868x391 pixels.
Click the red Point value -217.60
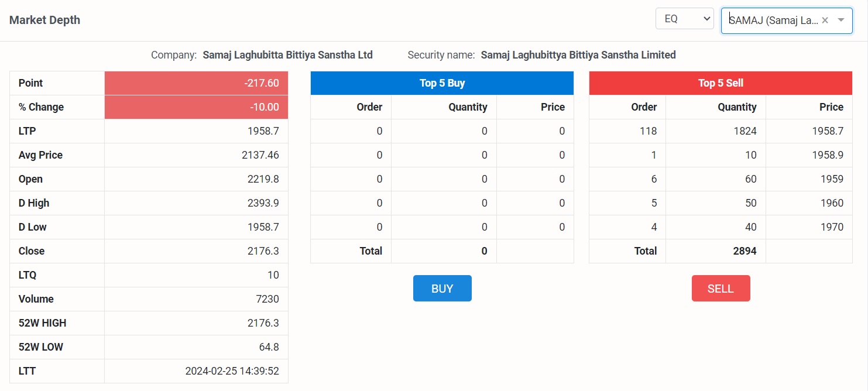click(x=262, y=83)
